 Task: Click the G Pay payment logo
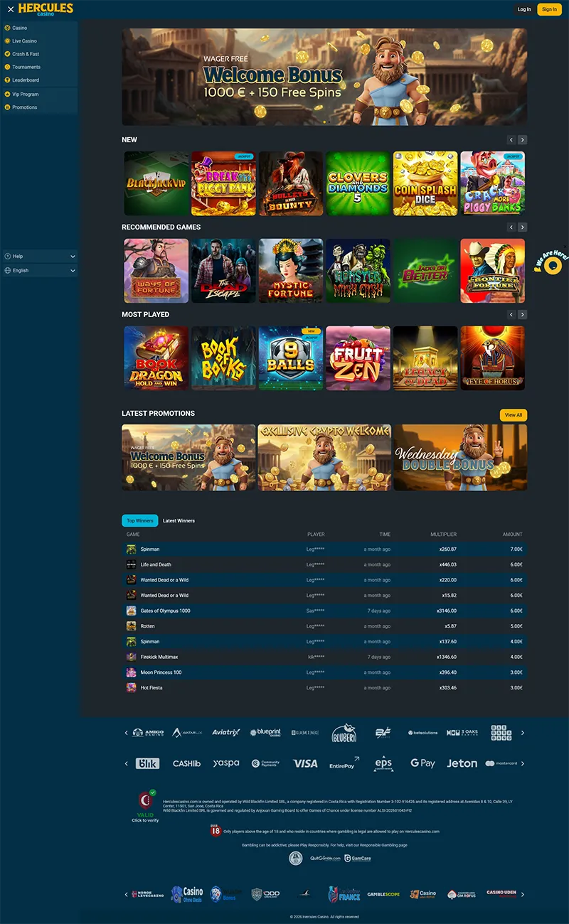tap(422, 763)
